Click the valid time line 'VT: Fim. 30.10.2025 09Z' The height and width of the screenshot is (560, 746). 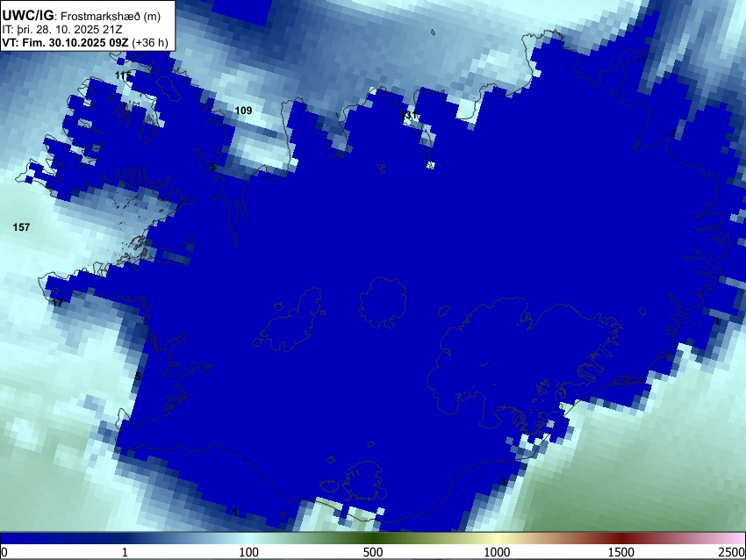pyautogui.click(x=65, y=42)
